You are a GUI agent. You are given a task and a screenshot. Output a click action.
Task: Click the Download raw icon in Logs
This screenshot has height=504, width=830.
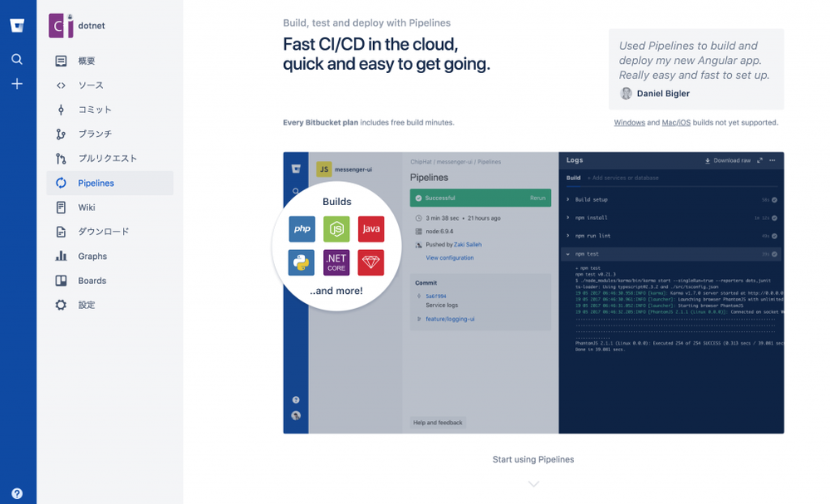point(707,160)
